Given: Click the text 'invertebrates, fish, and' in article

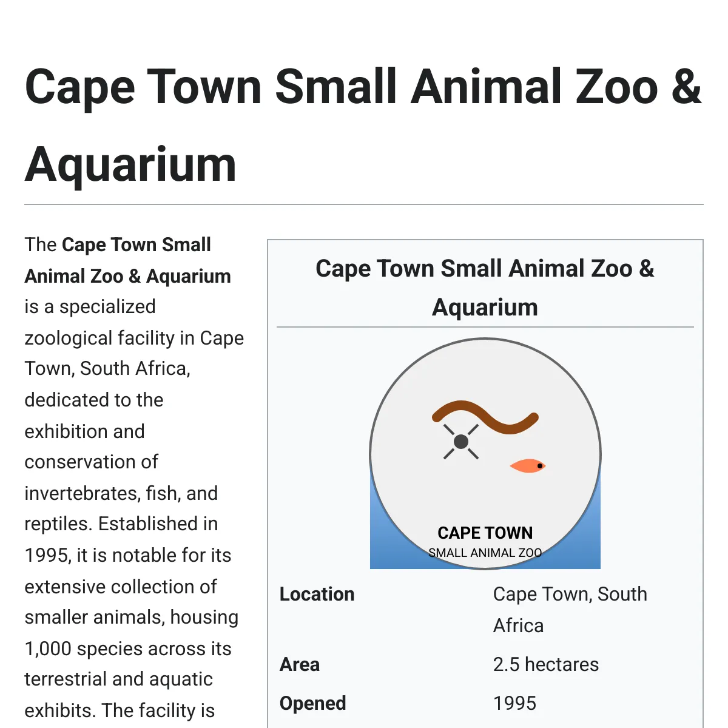Looking at the screenshot, I should pyautogui.click(x=121, y=493).
